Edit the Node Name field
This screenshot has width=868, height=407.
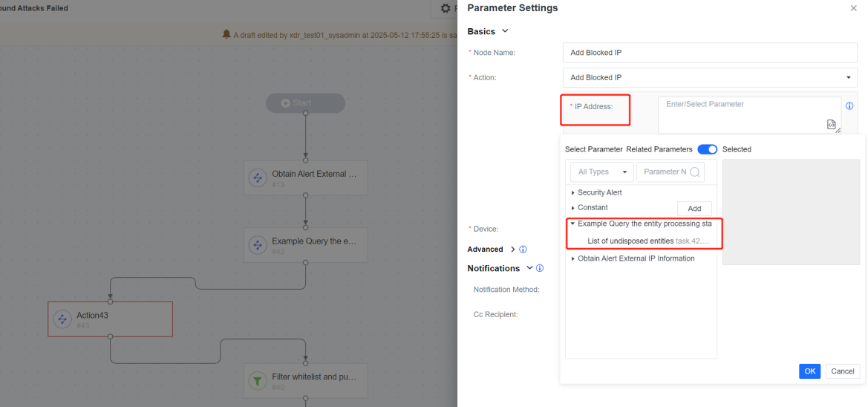coord(710,53)
